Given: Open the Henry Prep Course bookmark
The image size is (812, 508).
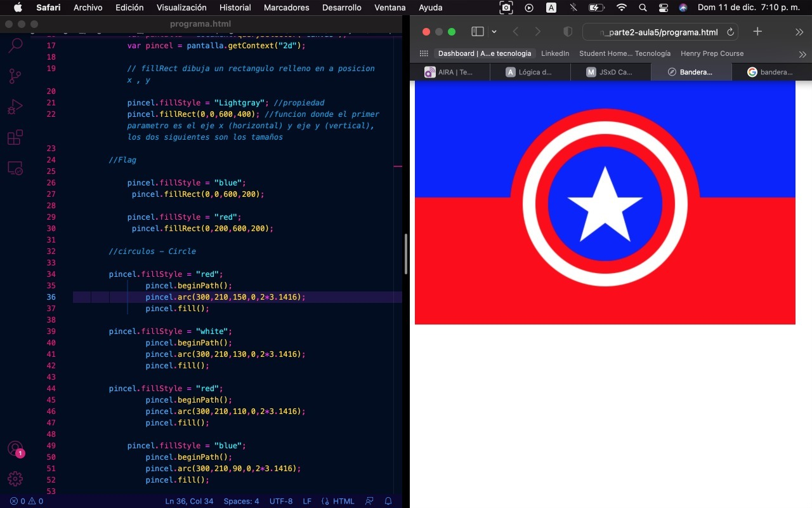Looking at the screenshot, I should point(712,53).
